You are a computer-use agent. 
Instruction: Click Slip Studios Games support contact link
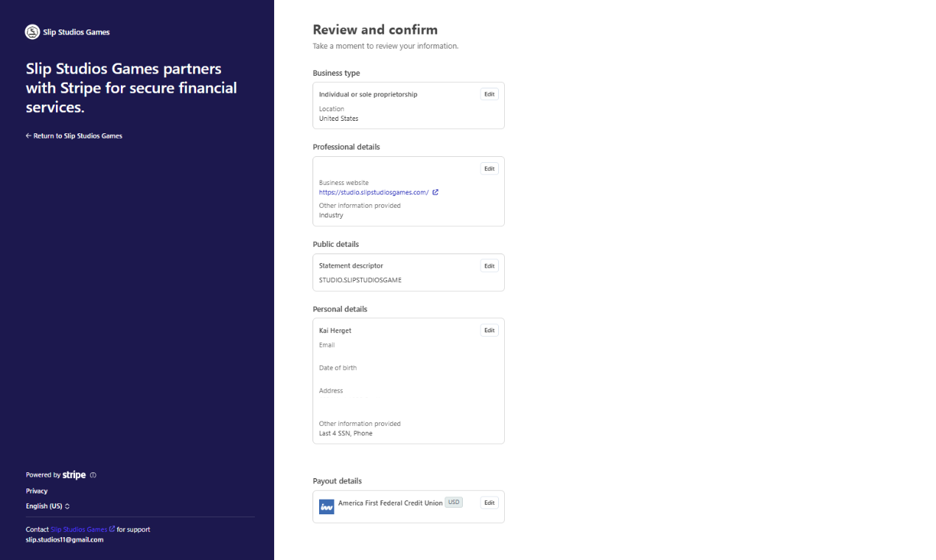click(79, 529)
